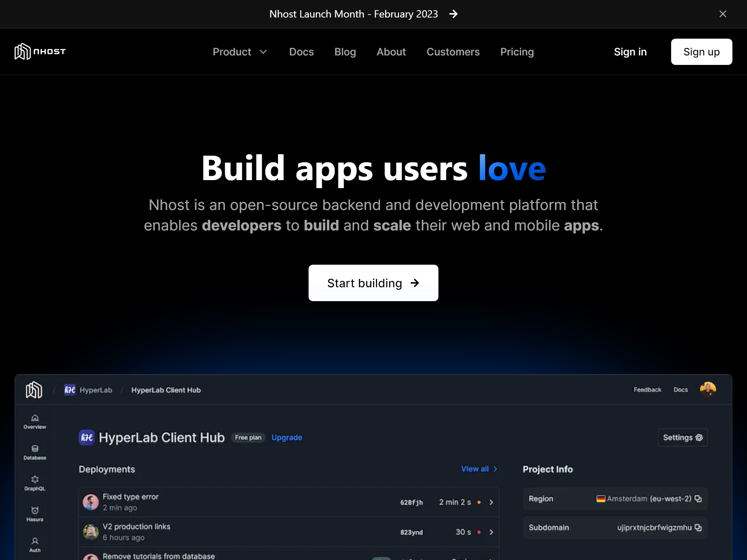
Task: Expand the V2 production links deployment row
Action: click(491, 532)
